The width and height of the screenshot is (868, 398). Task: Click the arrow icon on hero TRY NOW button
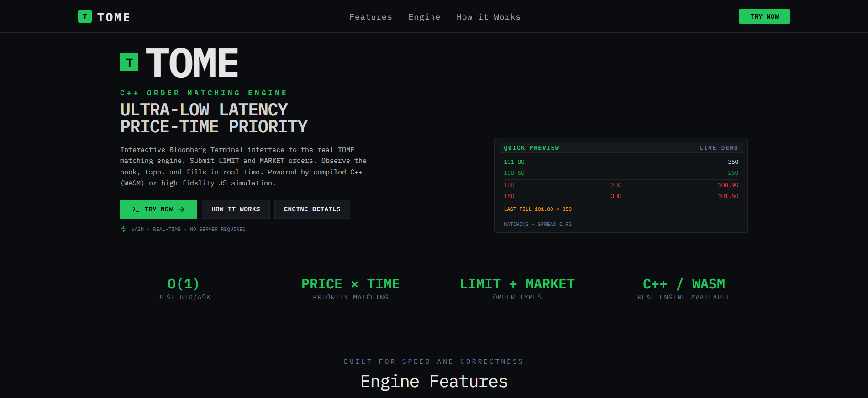pos(182,209)
